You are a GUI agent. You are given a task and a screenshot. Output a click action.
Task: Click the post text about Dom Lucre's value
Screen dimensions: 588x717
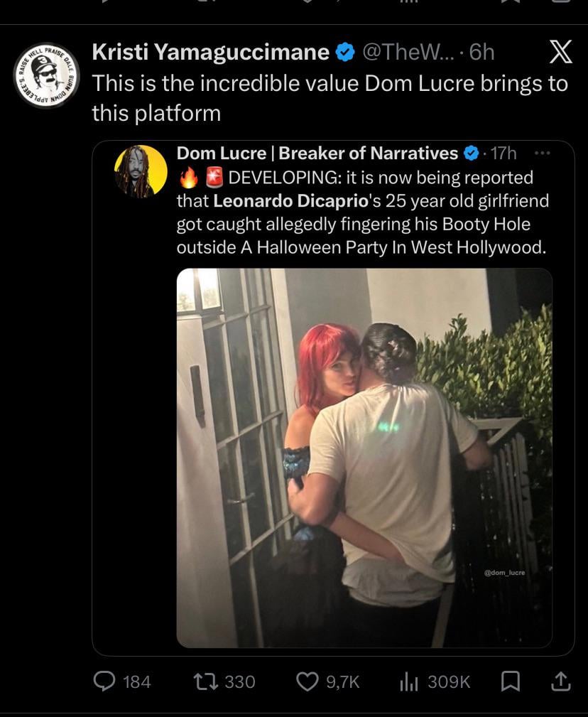330,98
